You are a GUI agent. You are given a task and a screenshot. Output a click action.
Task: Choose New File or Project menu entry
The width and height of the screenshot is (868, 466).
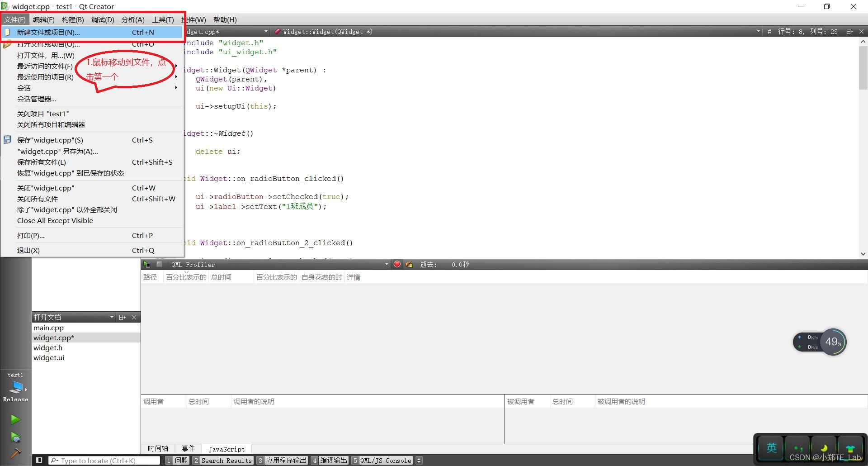click(92, 32)
